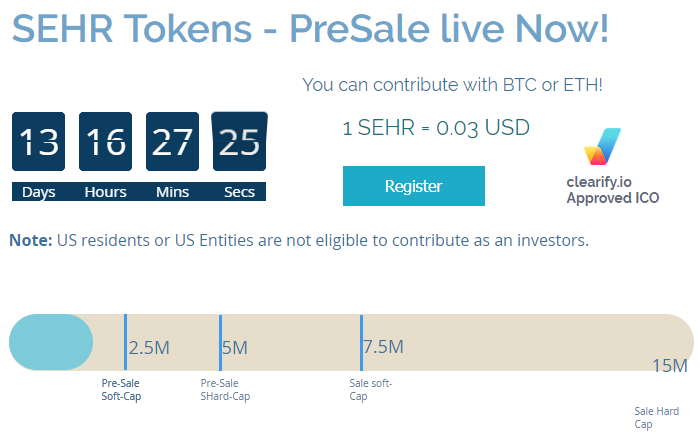Screen dimensions: 700x441
Task: Click the Secs countdown tile showing 25
Action: point(239,141)
